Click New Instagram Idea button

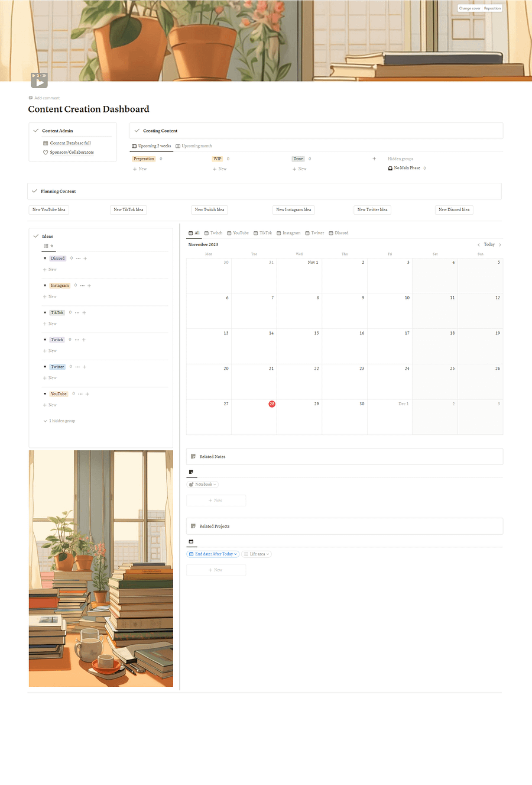coord(294,209)
